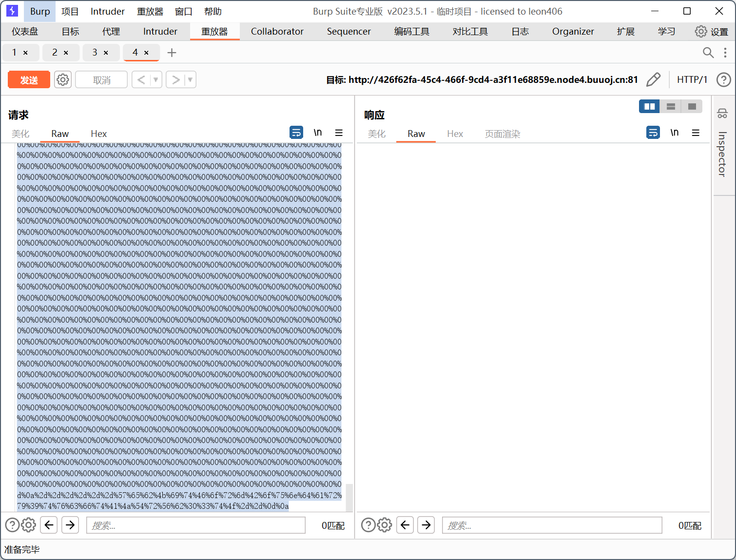The width and height of the screenshot is (736, 560).
Task: Open the Repeater help question icon
Action: point(724,79)
